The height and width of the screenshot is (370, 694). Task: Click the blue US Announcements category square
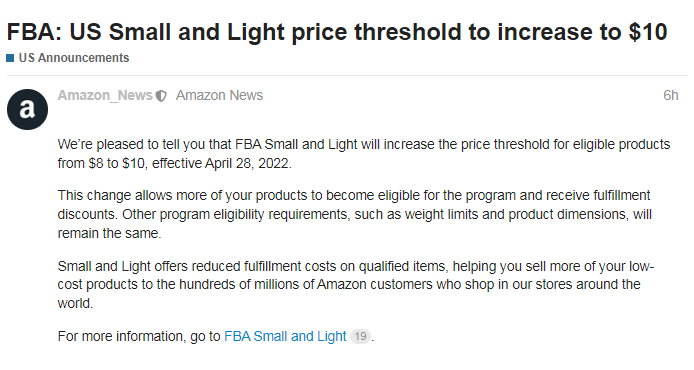coord(10,58)
